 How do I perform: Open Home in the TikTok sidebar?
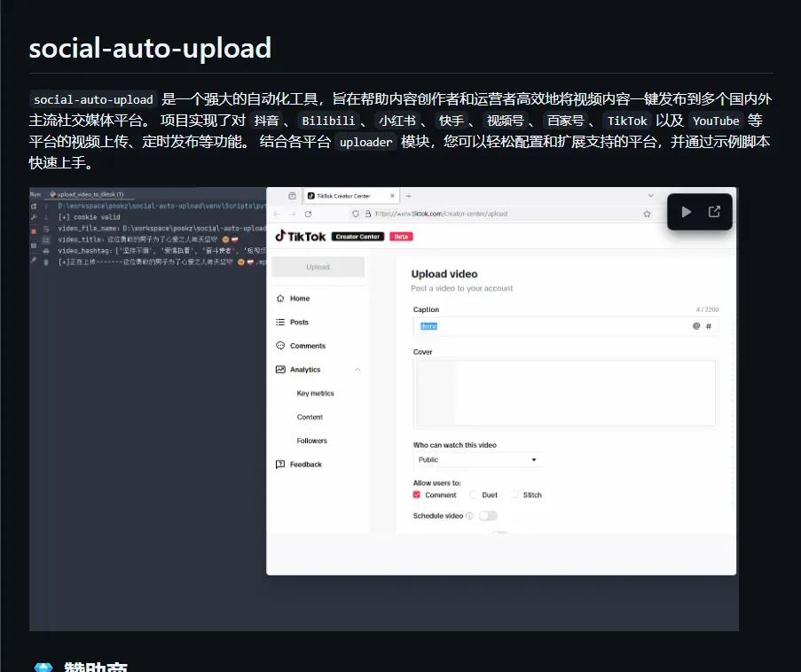pos(300,298)
